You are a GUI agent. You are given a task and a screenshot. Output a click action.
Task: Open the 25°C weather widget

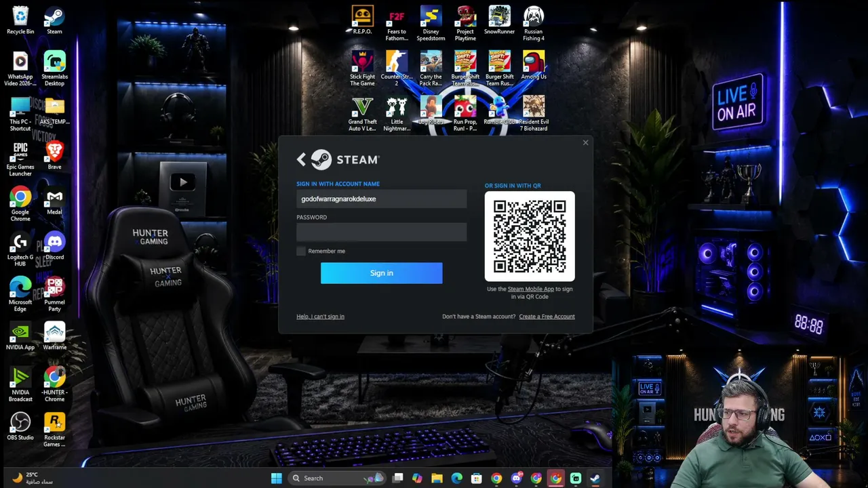33,479
